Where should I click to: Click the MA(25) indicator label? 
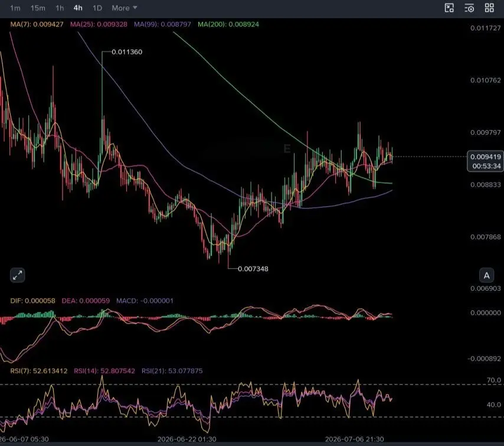(x=99, y=24)
